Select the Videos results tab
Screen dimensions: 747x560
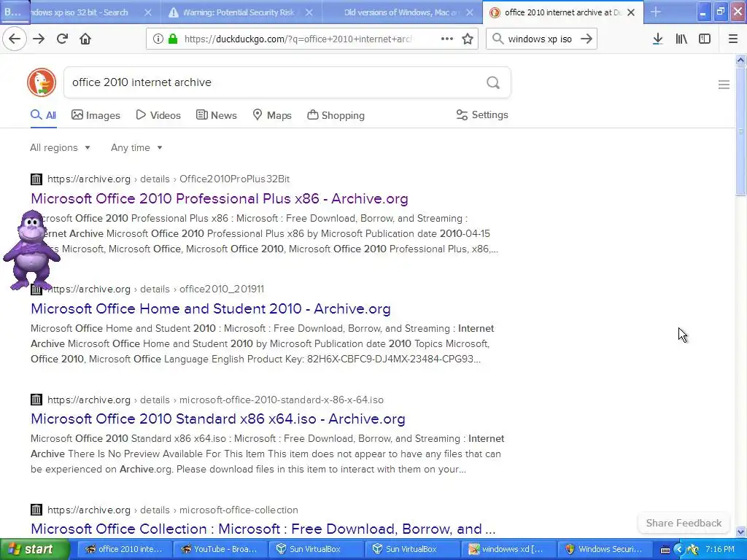(158, 115)
